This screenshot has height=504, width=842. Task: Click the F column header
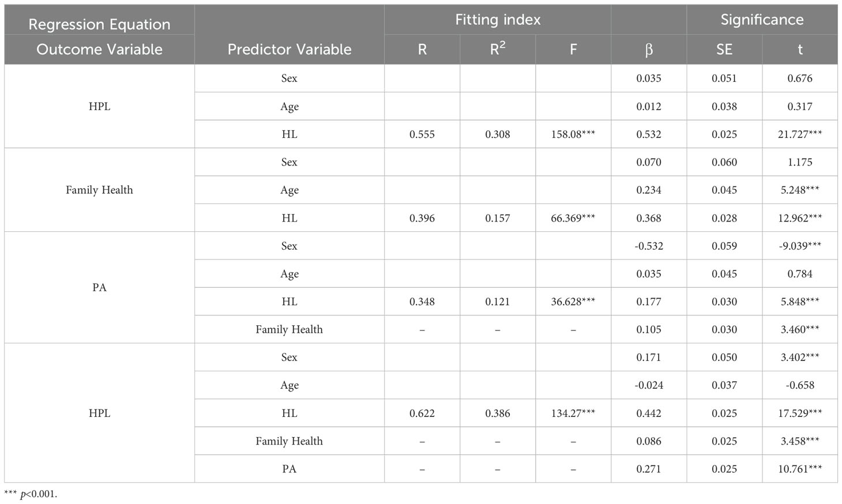pos(573,49)
